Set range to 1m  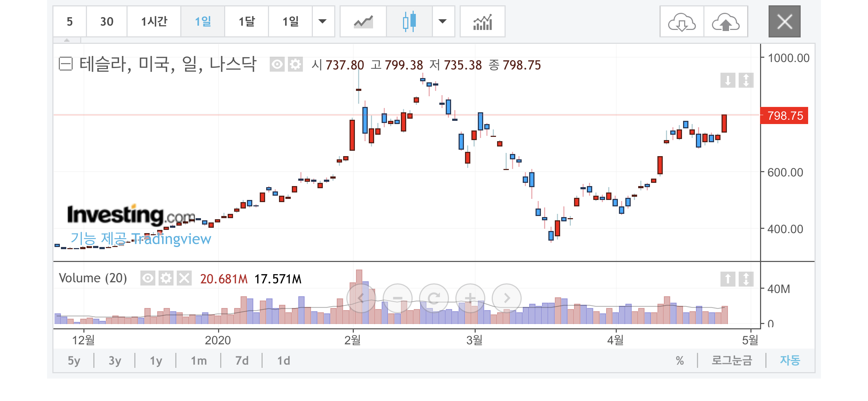point(198,361)
